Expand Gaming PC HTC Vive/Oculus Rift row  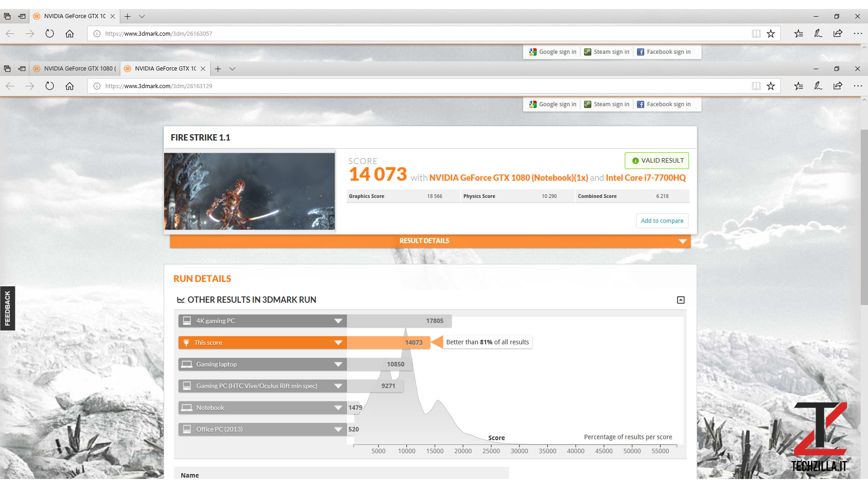338,386
